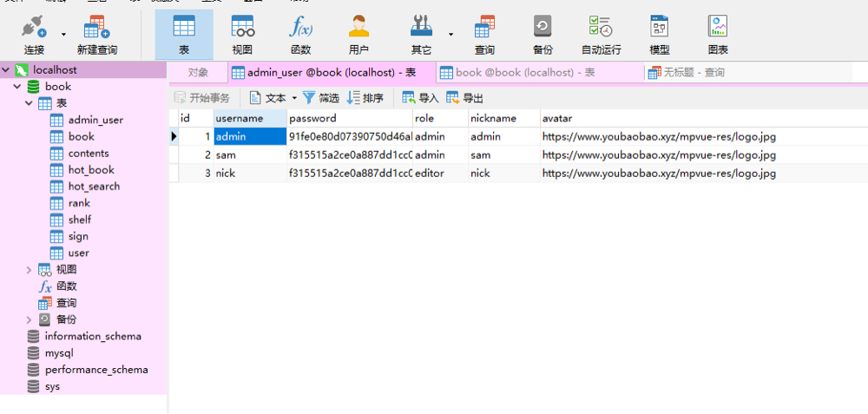Select the nickname cell 'admin' in row 1
This screenshot has height=414, width=868.
[504, 137]
